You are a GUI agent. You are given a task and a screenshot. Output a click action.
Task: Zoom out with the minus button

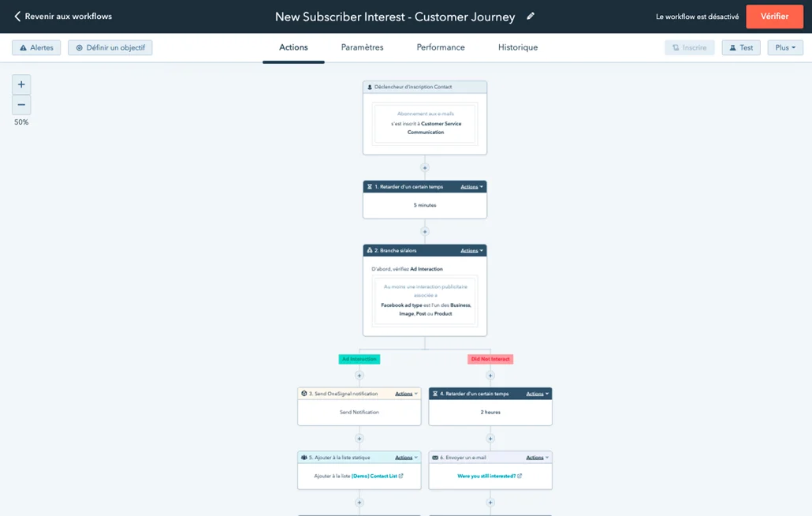point(21,105)
